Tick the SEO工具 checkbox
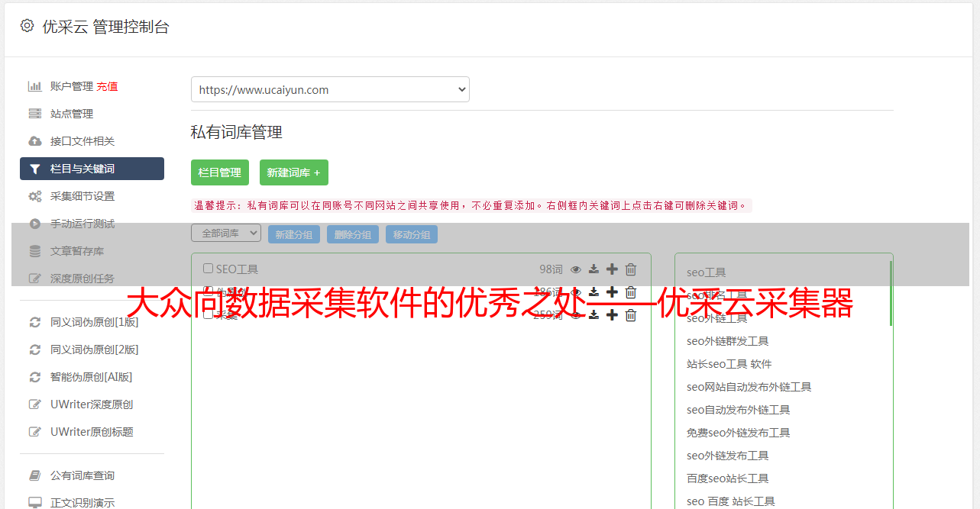 coord(208,269)
